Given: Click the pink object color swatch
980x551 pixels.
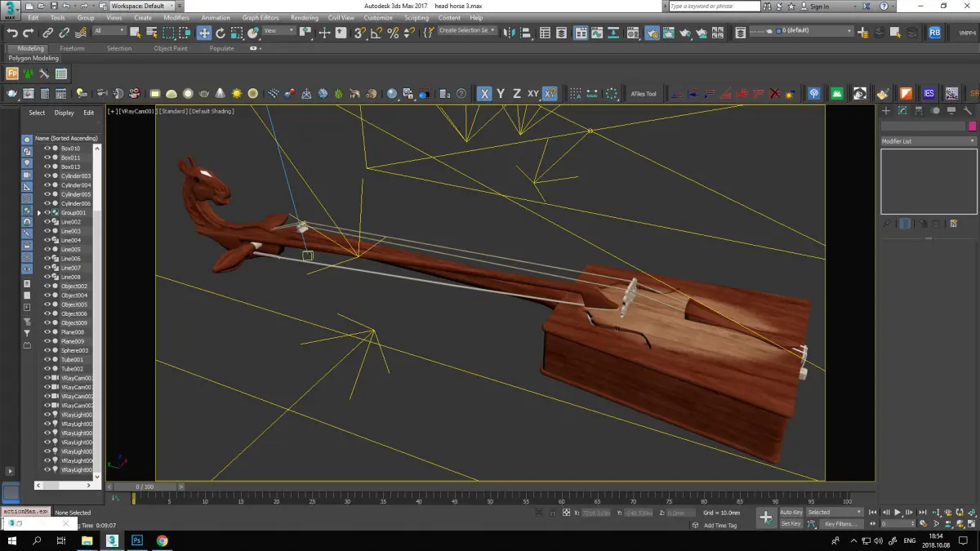Looking at the screenshot, I should coord(972,127).
